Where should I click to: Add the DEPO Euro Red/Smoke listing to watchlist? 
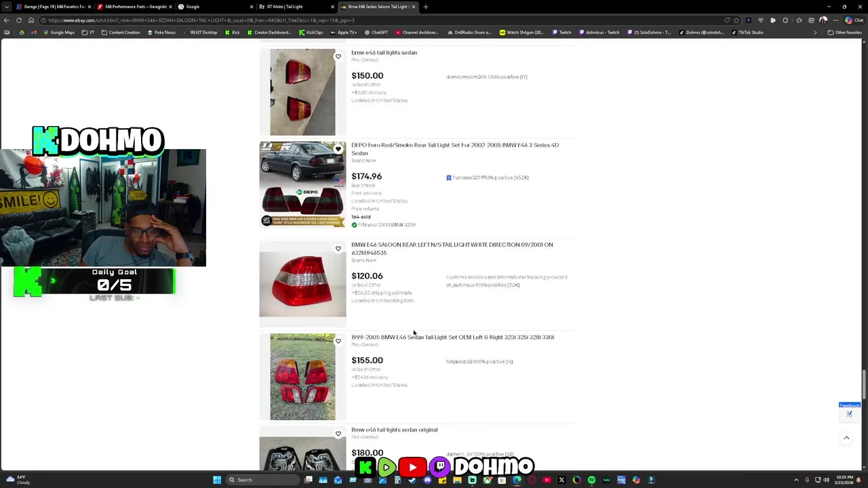[x=338, y=149]
